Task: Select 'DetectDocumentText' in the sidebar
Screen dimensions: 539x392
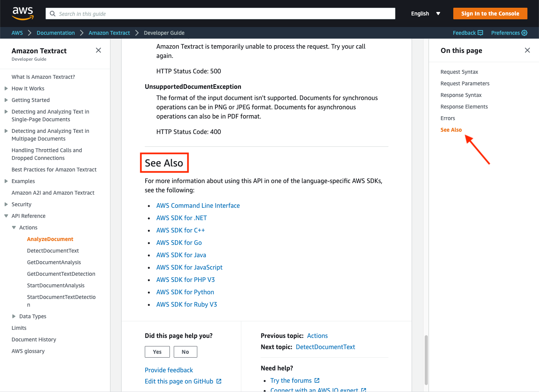Action: (53, 251)
